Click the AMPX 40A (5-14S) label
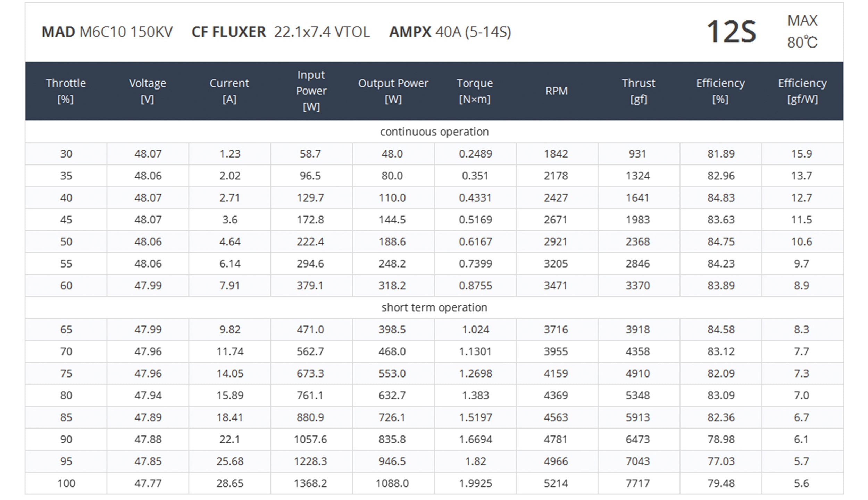 click(450, 32)
